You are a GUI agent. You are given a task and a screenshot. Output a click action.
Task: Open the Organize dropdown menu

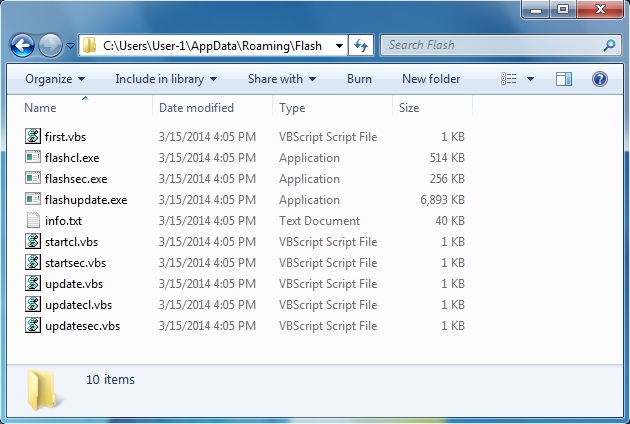(55, 79)
